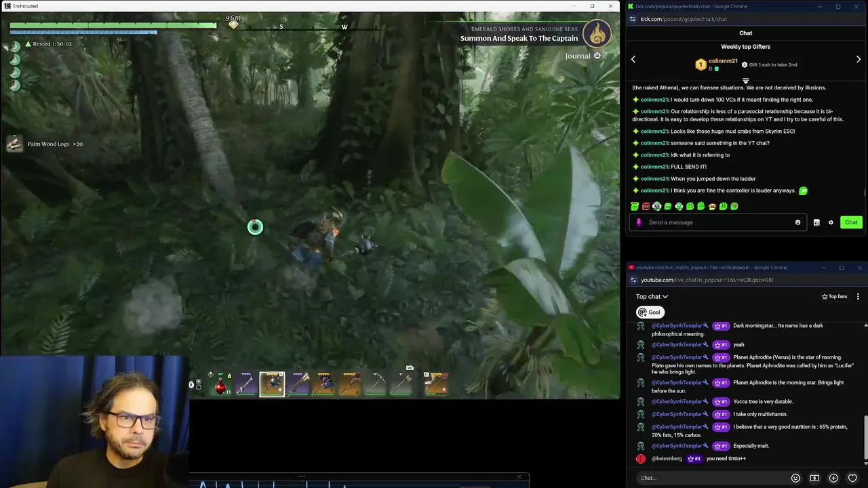This screenshot has width=868, height=488.
Task: View site info icon in YouTube address bar
Action: [633, 280]
